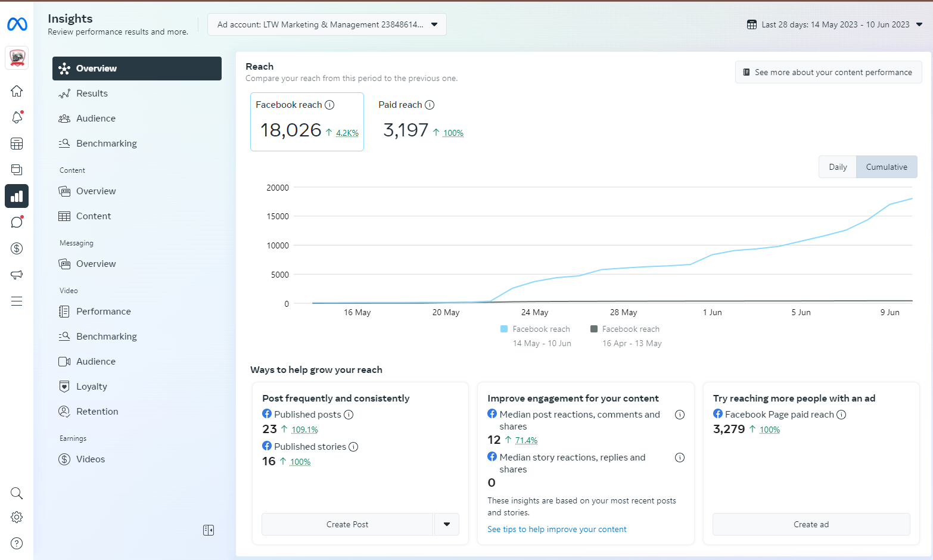933x560 pixels.
Task: Open Videos under Earnings section
Action: 137,459
